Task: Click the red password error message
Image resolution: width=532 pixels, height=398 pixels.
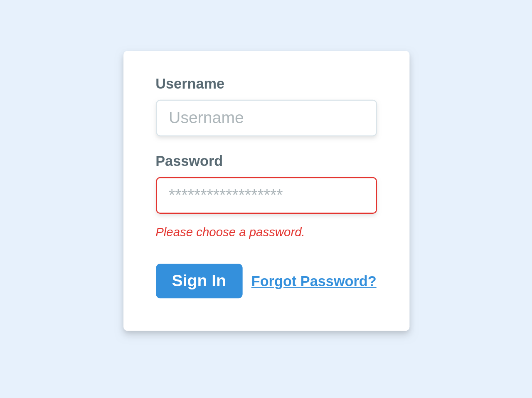Action: coord(230,232)
